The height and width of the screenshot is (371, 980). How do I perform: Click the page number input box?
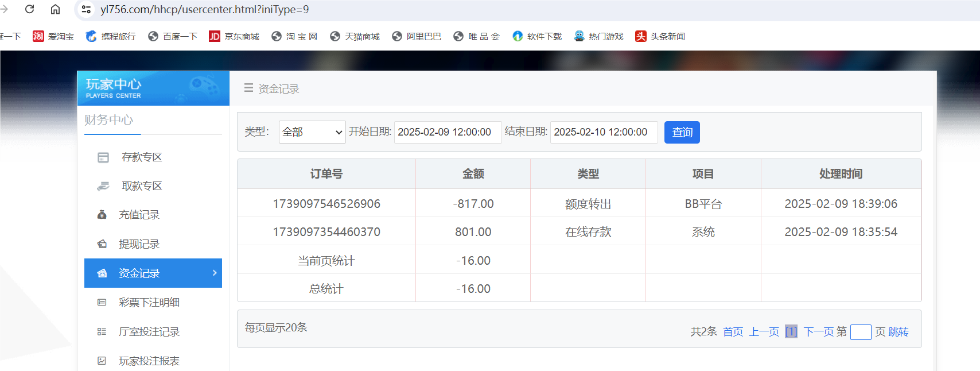tap(860, 332)
